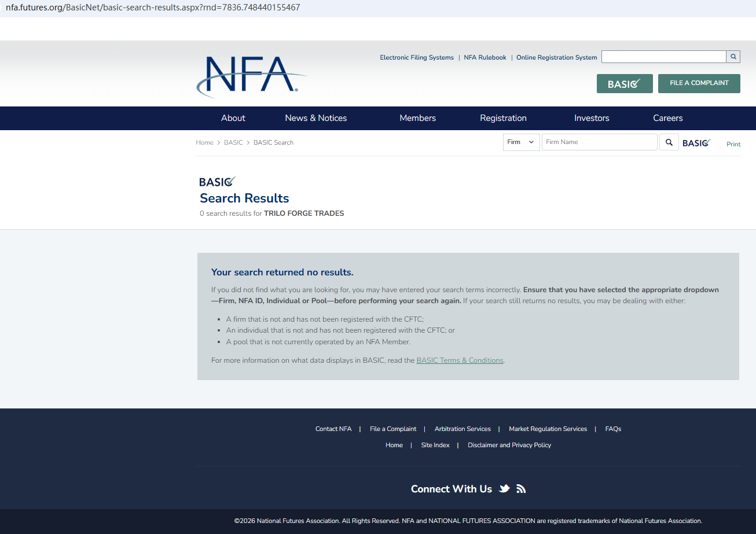Open the Careers menu

point(668,118)
